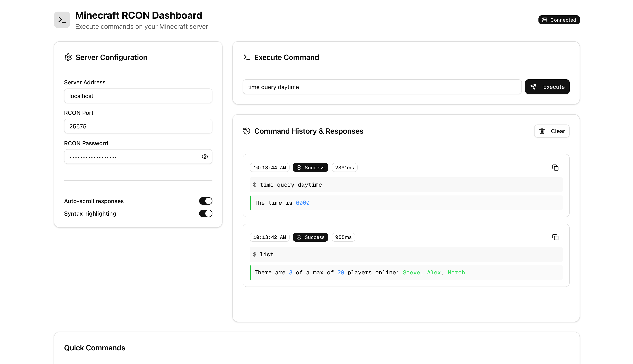Run the command with Execute button
The width and height of the screenshot is (633, 364).
coord(547,87)
